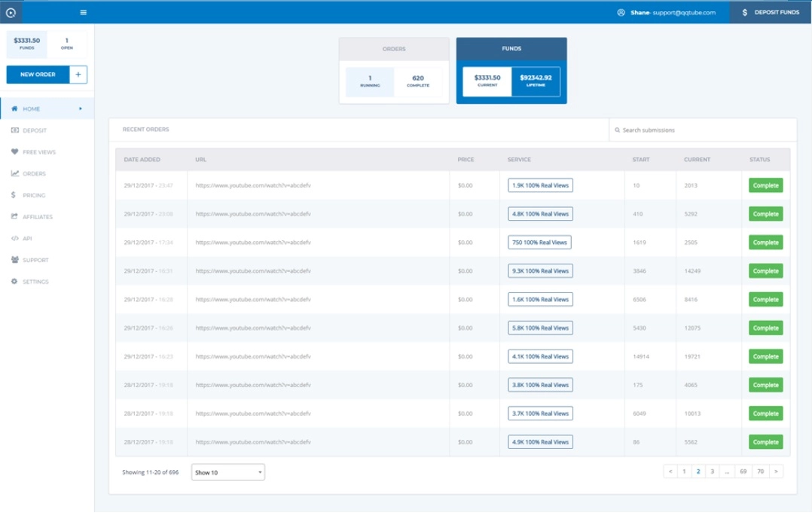Click the NEW ORDER button
812x513 pixels.
[38, 75]
